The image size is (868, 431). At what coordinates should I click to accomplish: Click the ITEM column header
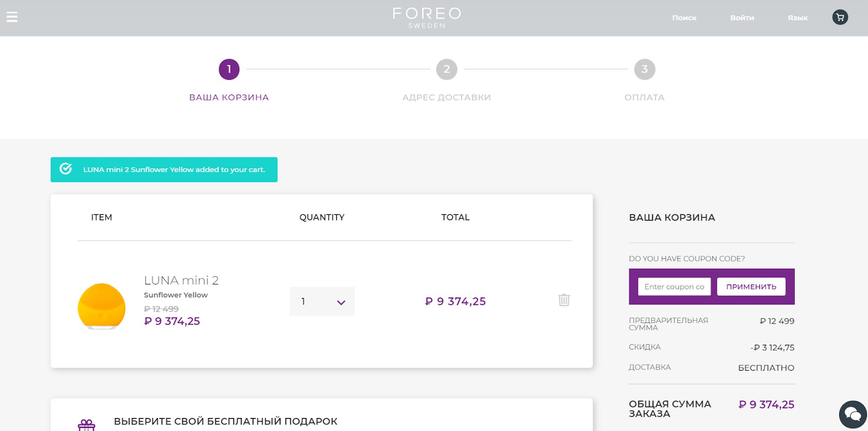[x=101, y=217]
